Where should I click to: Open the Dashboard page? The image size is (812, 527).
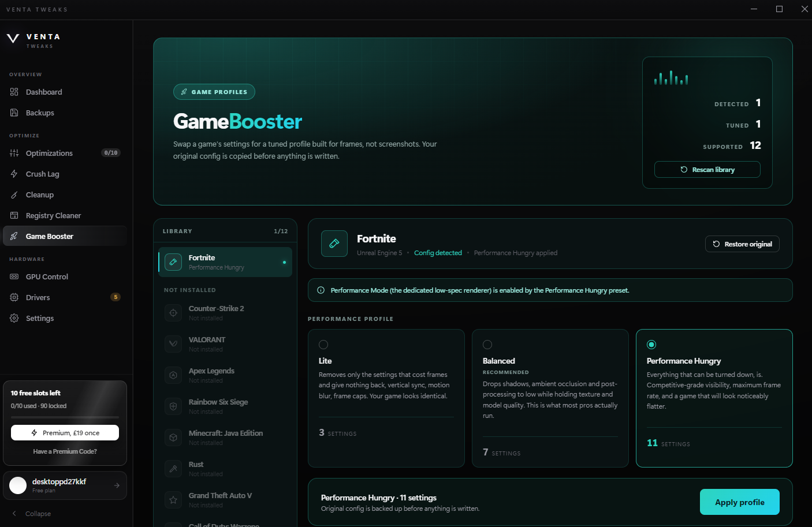coord(65,92)
